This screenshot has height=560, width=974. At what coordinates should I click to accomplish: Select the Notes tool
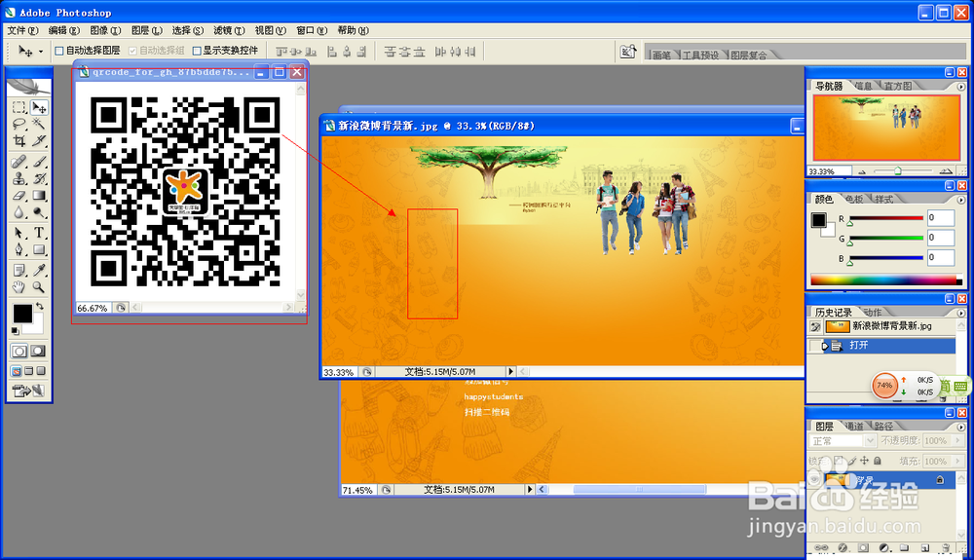pyautogui.click(x=19, y=270)
